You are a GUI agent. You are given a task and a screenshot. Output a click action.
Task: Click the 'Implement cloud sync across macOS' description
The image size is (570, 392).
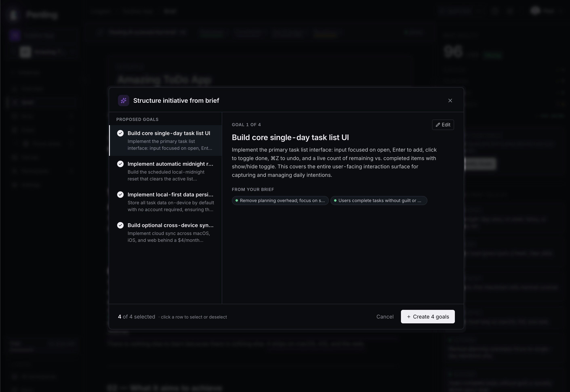point(169,237)
